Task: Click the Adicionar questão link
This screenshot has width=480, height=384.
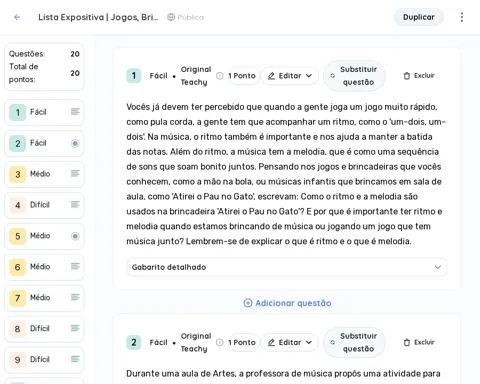Action: pos(287,303)
